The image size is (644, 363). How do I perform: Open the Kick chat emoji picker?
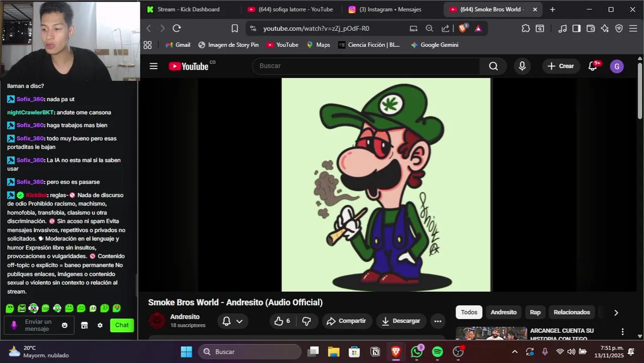click(65, 326)
